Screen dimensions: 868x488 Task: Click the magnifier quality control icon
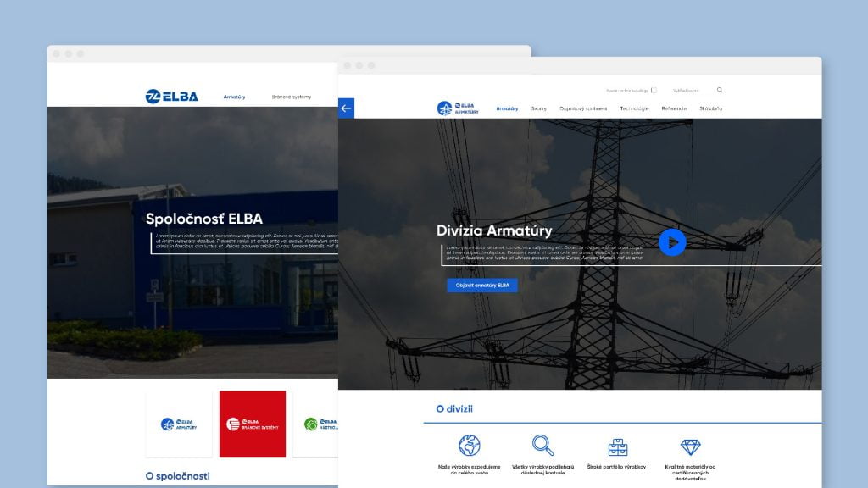(543, 446)
